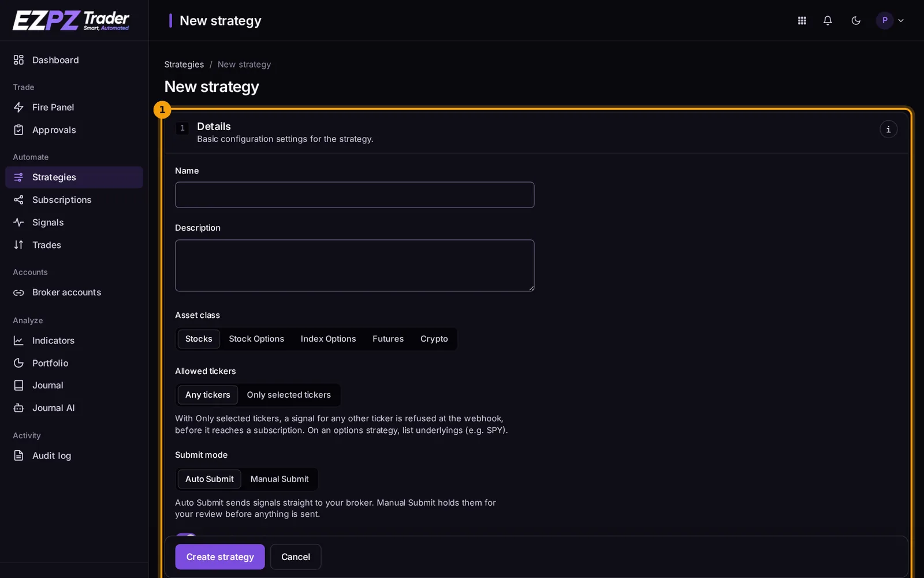Switch to Only selected tickers

point(289,395)
